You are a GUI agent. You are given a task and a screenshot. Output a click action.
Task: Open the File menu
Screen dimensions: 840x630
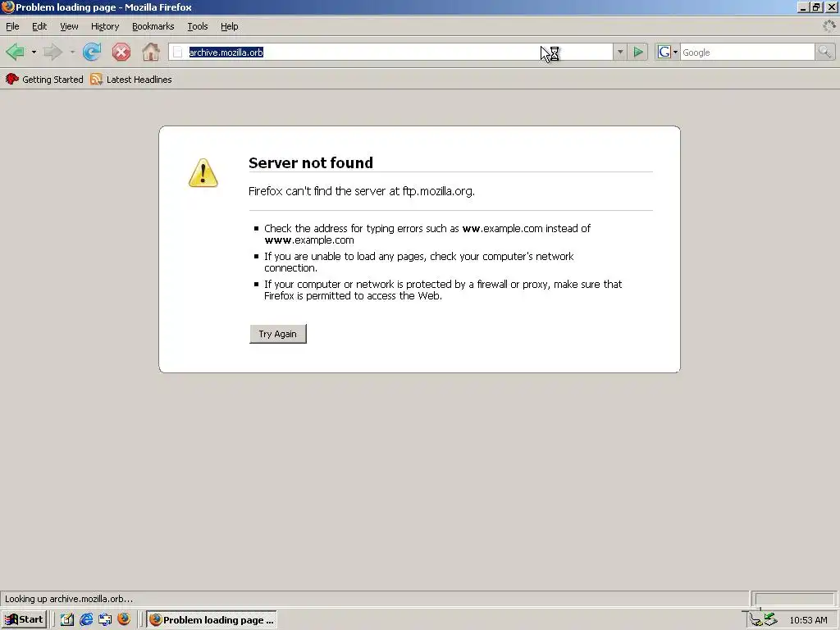click(x=12, y=26)
